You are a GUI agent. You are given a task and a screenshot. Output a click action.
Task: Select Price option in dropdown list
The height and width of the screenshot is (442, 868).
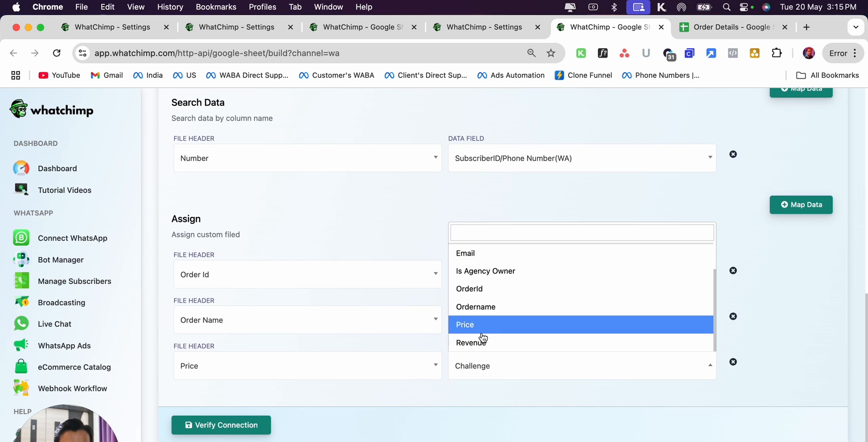click(581, 324)
